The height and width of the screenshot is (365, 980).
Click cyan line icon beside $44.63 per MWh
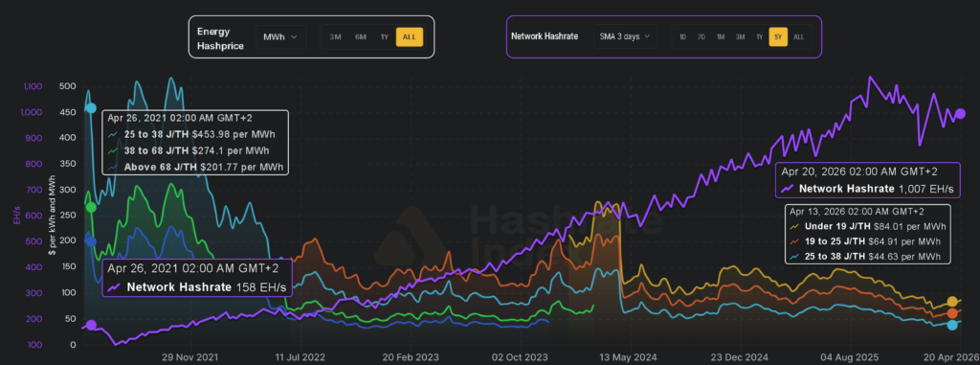795,257
